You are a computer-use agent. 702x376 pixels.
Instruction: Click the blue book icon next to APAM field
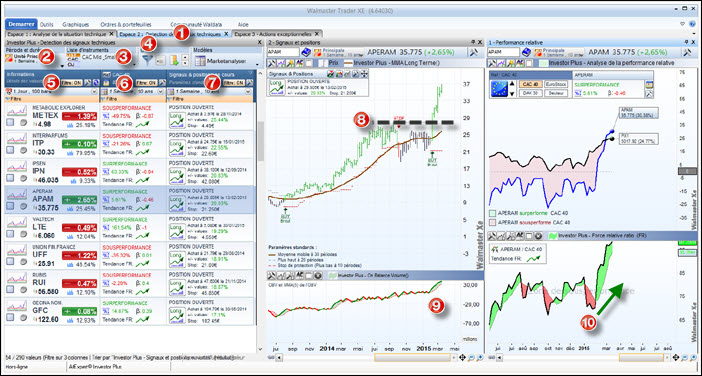click(x=306, y=52)
